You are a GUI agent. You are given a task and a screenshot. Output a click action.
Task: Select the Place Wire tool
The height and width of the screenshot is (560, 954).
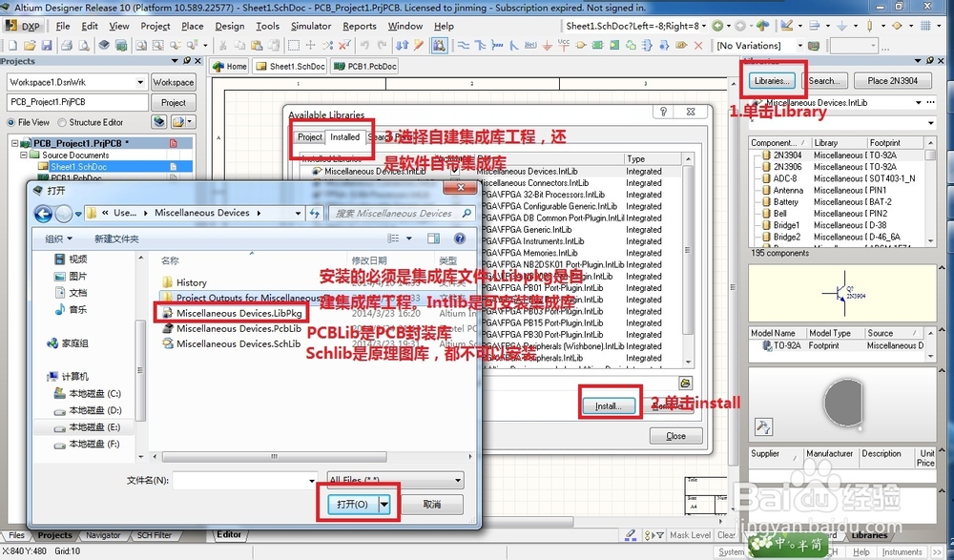[x=464, y=46]
